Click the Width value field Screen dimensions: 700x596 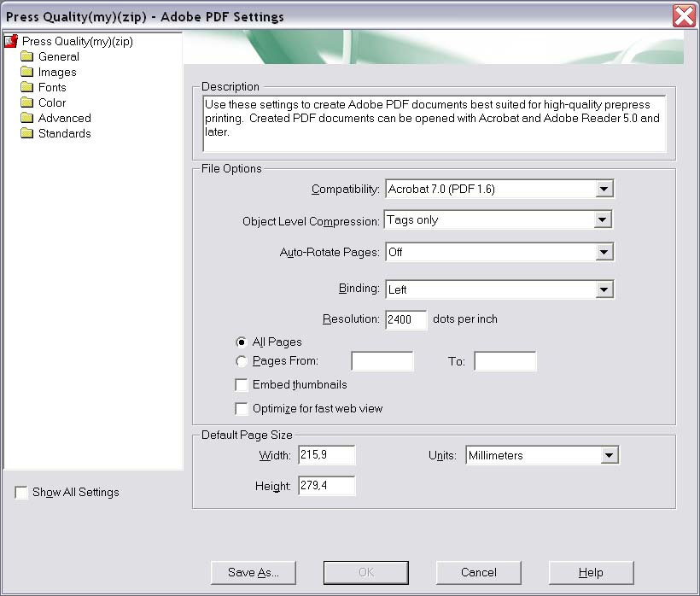point(327,455)
